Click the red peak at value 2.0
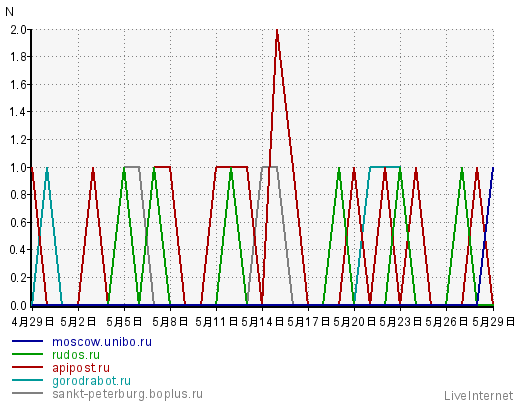This screenshot has height=405, width=520. click(277, 31)
